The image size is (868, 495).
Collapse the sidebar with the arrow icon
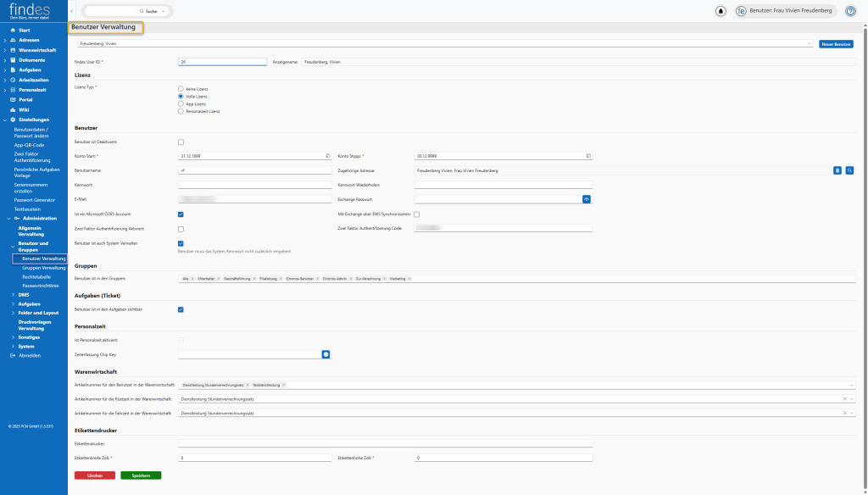click(x=74, y=11)
